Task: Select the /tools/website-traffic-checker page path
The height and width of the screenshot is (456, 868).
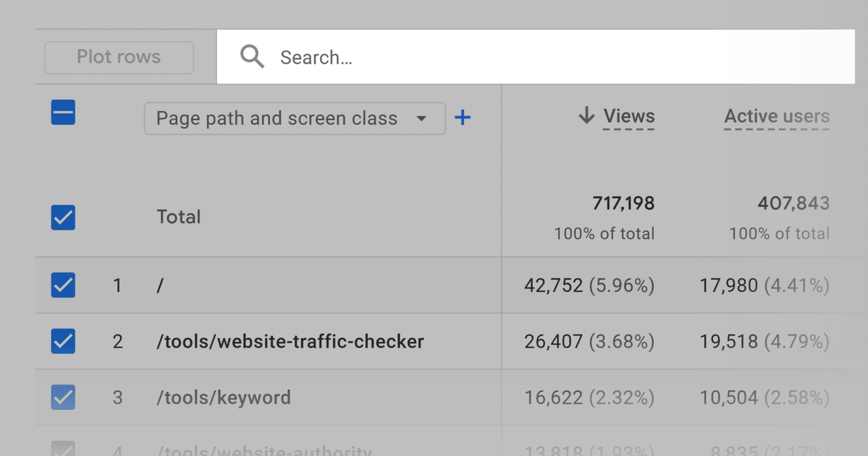Action: click(290, 341)
